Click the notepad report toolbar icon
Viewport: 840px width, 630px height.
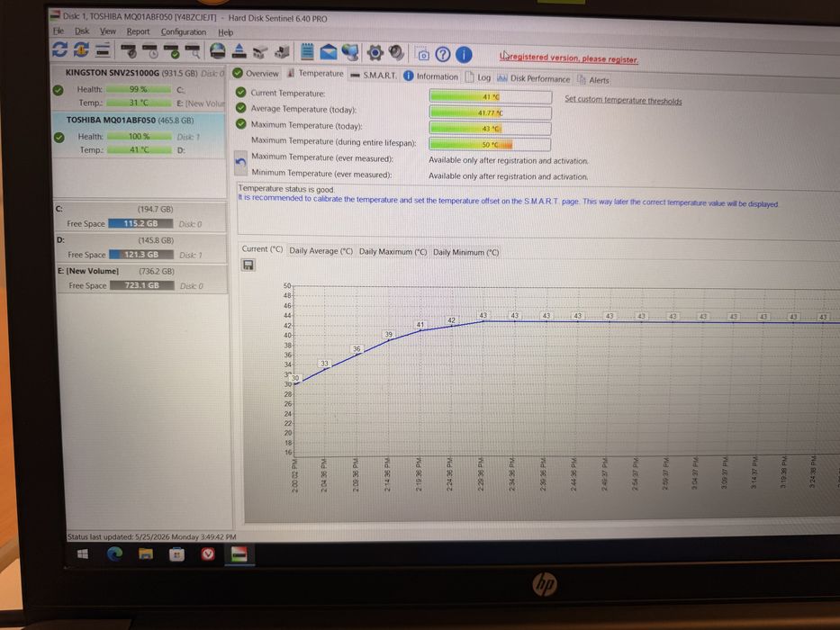coord(307,51)
